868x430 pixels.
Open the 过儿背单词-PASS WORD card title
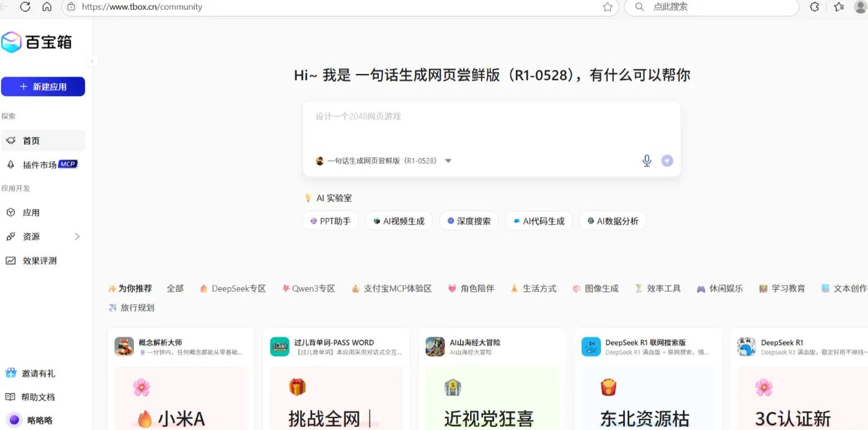click(334, 343)
